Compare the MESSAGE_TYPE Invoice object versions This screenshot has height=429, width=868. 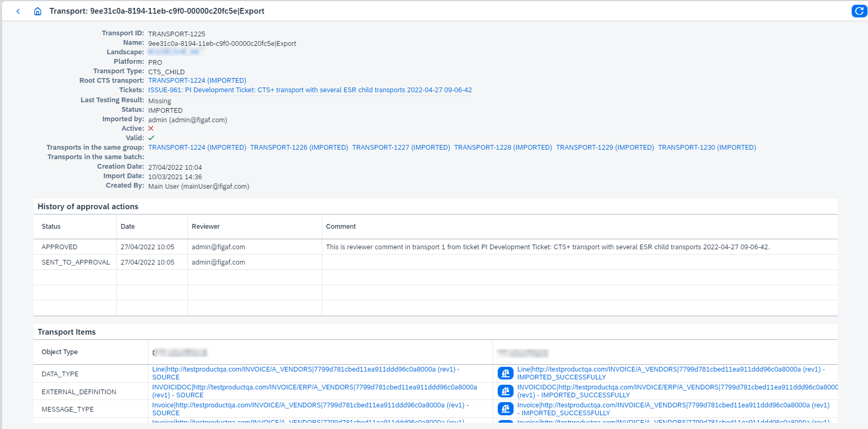tap(506, 409)
